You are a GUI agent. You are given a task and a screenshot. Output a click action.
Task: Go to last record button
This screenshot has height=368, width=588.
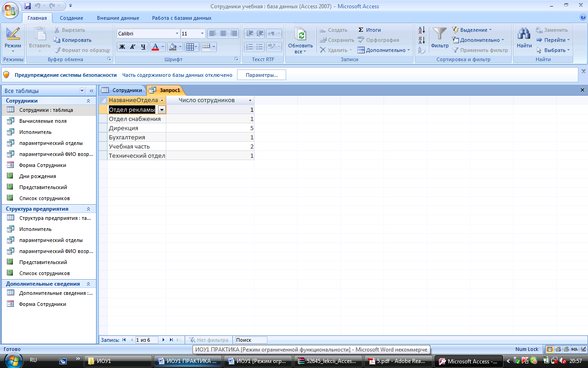coord(171,340)
